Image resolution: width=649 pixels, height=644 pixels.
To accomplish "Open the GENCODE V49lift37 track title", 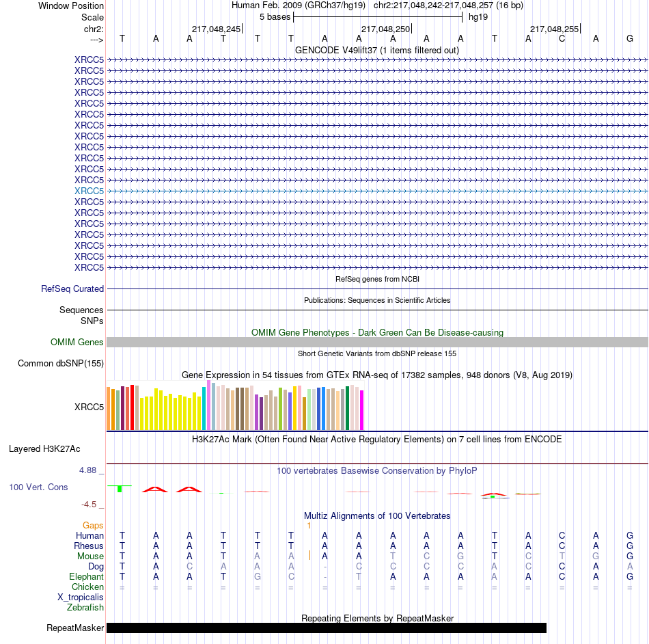I will click(376, 50).
